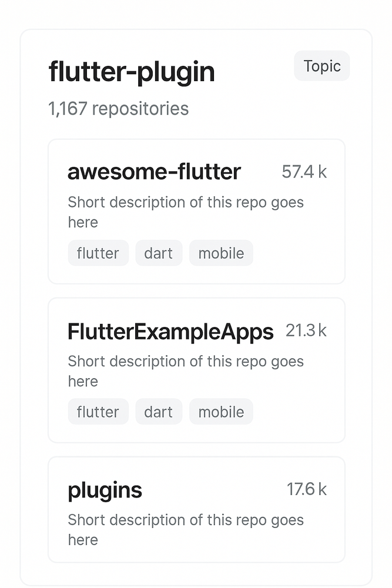Image resolution: width=392 pixels, height=588 pixels.
Task: Select the dart tag on awesome-flutter
Action: 159,253
